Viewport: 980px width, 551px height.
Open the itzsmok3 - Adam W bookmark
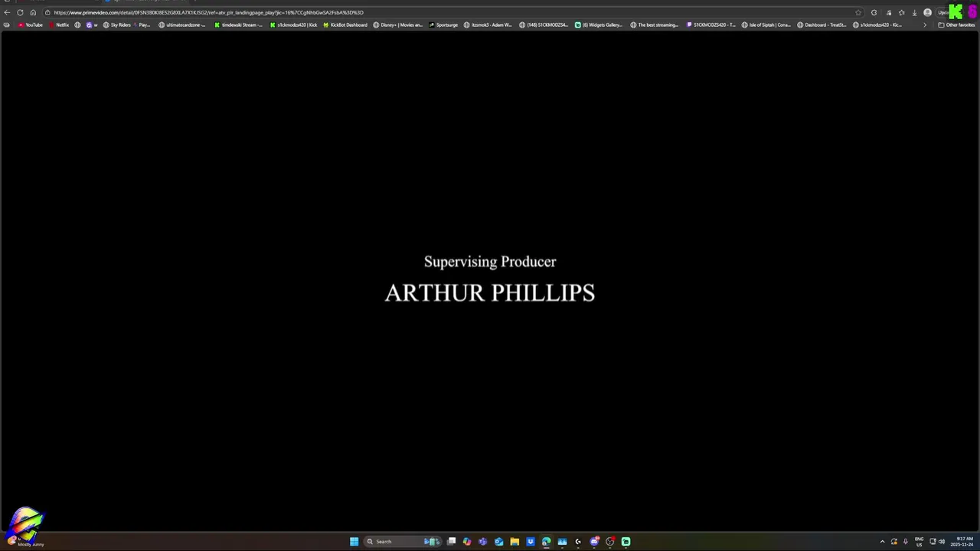[x=488, y=24]
